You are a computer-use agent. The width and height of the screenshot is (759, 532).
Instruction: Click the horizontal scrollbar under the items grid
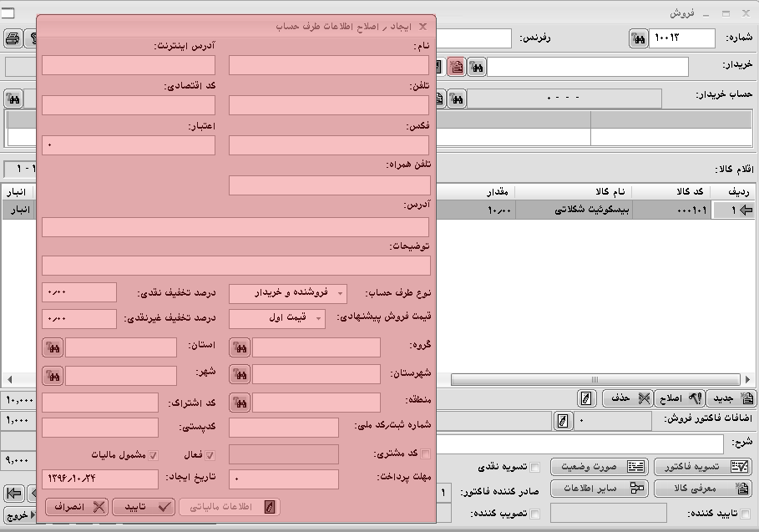(x=584, y=379)
